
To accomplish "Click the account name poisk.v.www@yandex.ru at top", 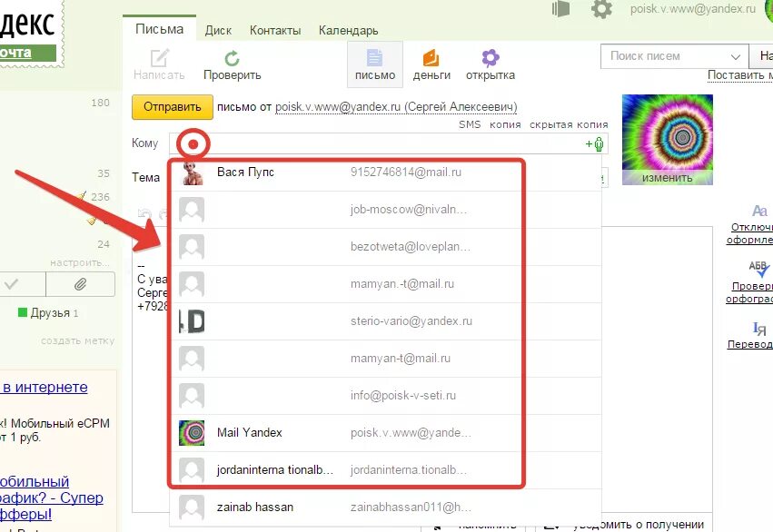I will (693, 9).
